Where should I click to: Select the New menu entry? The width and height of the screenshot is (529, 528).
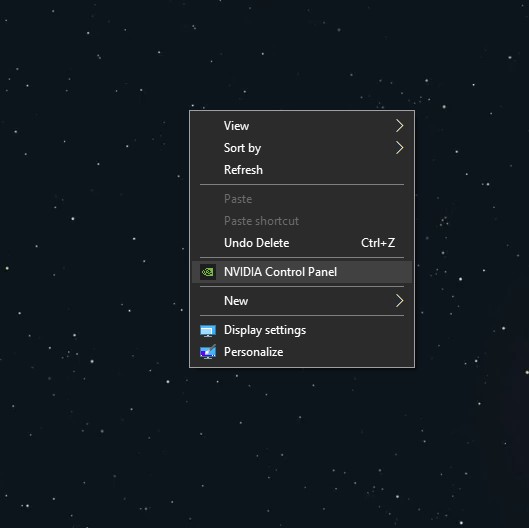tap(302, 301)
